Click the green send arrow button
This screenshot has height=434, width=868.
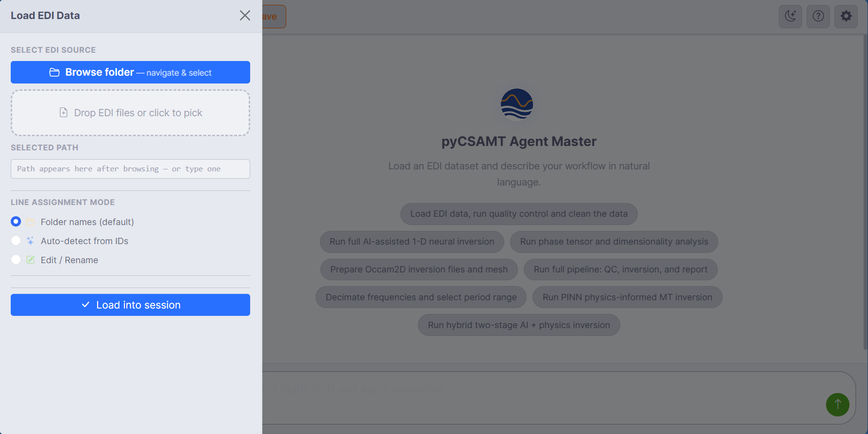coord(838,405)
